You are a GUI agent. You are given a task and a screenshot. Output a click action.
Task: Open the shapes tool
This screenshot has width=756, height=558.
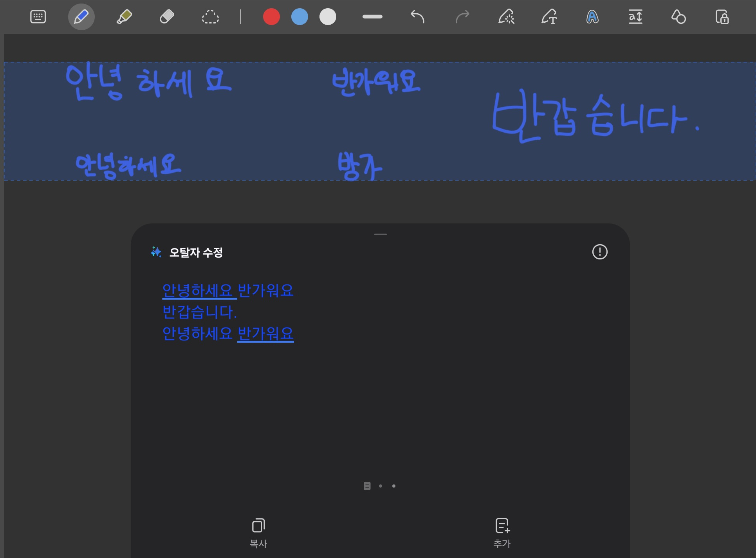point(678,17)
